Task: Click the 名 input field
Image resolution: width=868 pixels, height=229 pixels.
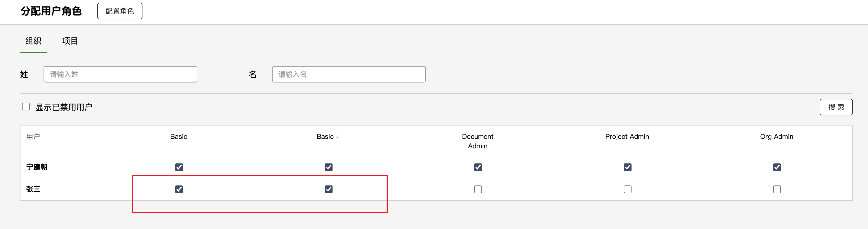Action: 348,75
